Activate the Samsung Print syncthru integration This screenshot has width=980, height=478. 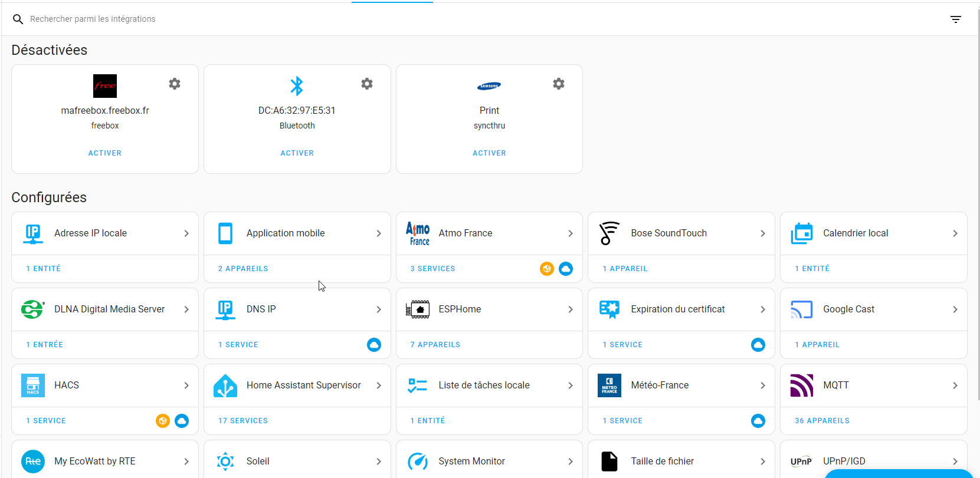coord(489,153)
